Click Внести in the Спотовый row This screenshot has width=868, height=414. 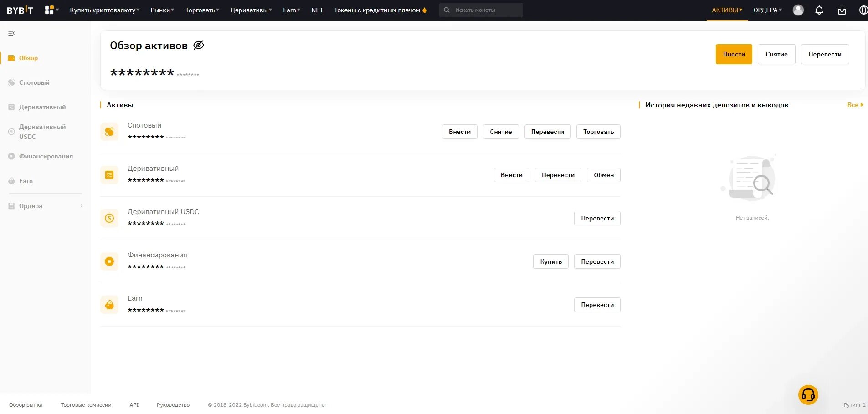pos(460,132)
